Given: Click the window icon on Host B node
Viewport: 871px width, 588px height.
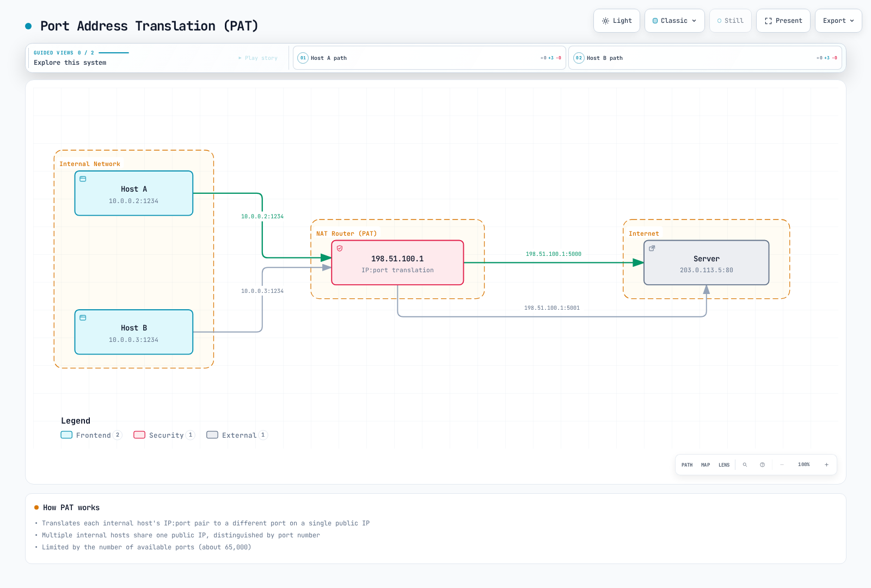Looking at the screenshot, I should [x=83, y=318].
